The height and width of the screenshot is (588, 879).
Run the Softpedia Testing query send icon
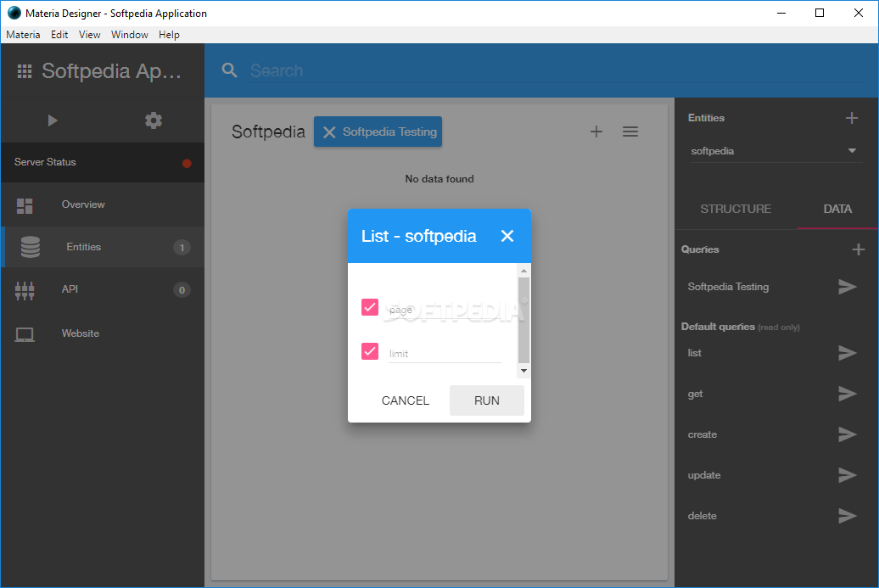(x=847, y=287)
